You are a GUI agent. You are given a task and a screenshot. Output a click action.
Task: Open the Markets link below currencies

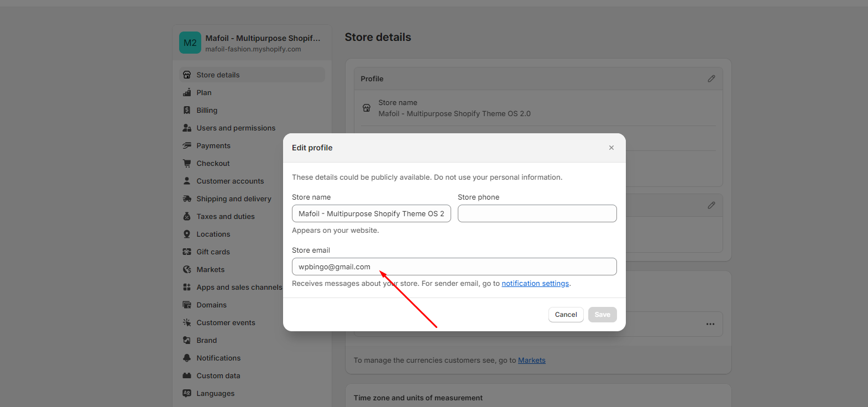(x=532, y=360)
